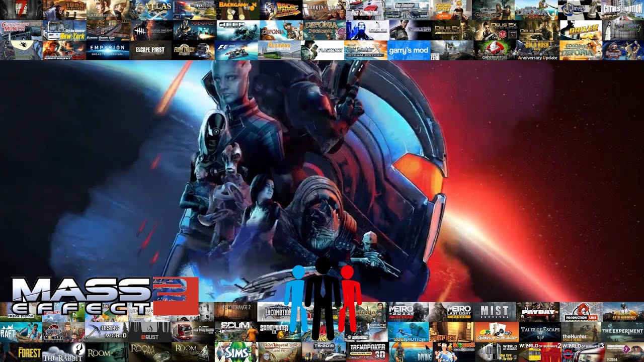Open the Mist Survival tile
644x362 pixels.
coord(495,312)
